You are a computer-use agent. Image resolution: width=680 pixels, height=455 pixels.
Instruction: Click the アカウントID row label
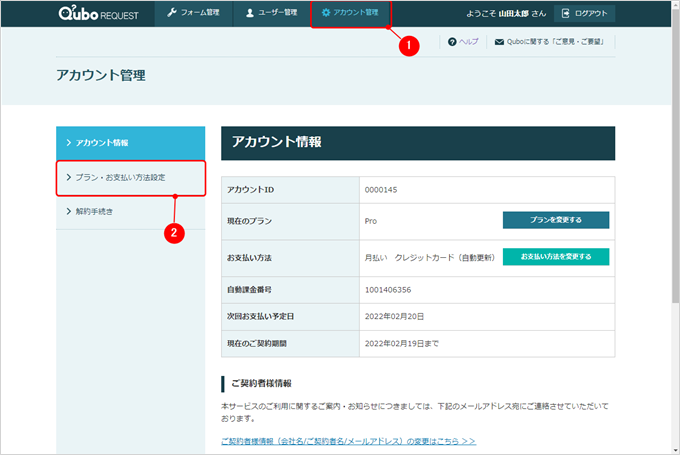(x=251, y=190)
